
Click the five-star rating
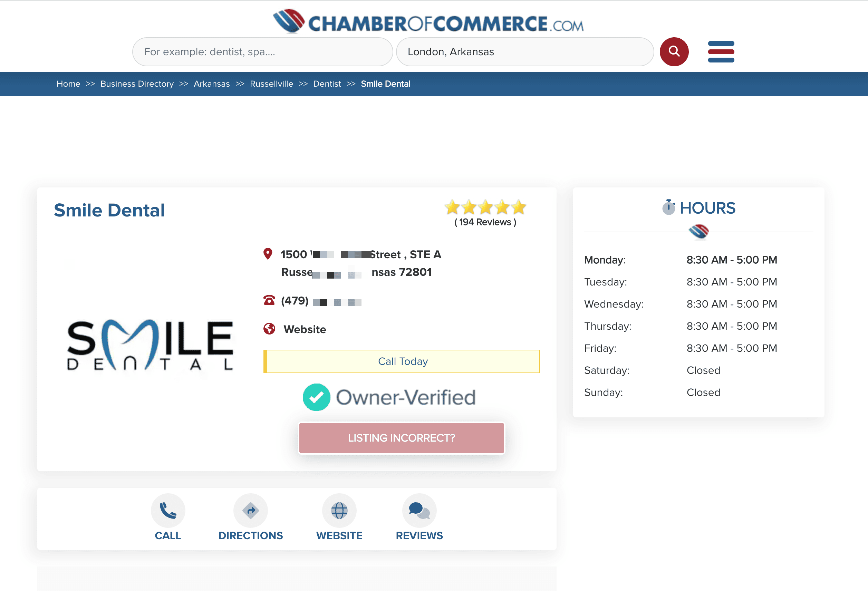tap(485, 207)
